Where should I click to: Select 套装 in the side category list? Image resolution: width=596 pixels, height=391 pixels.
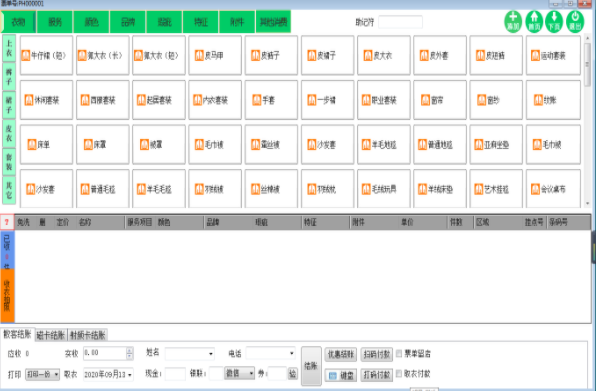click(x=9, y=162)
